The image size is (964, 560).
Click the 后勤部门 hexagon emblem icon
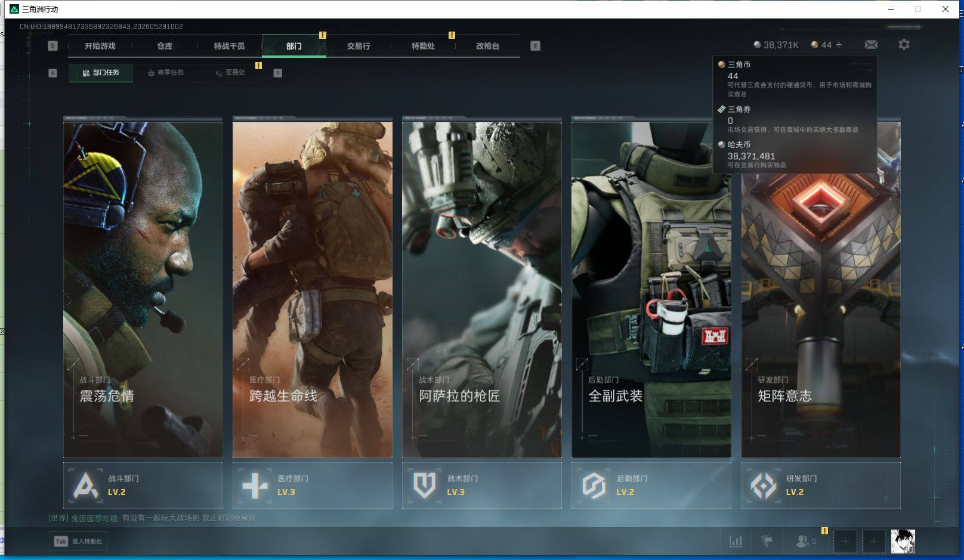(594, 485)
